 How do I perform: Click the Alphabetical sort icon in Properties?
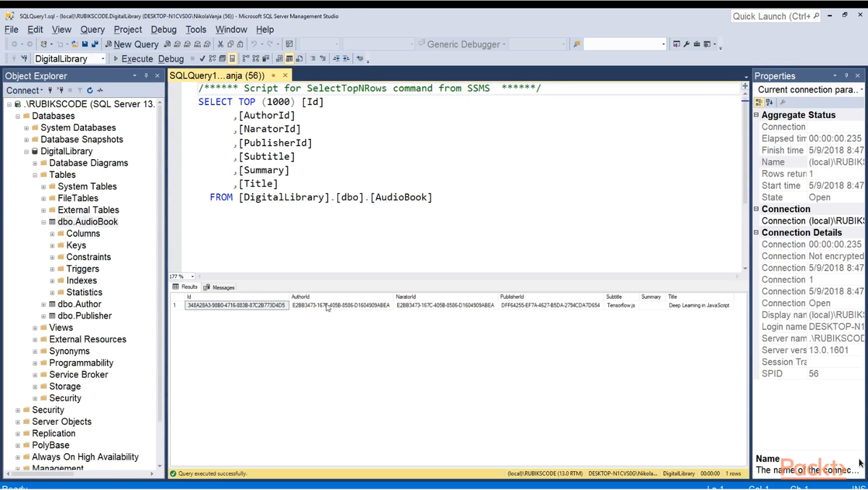tap(769, 102)
